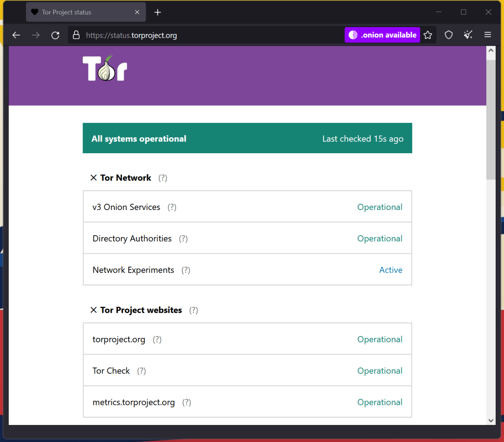Viewport: 504px width, 442px height.
Task: Maximize the browser window
Action: (463, 12)
